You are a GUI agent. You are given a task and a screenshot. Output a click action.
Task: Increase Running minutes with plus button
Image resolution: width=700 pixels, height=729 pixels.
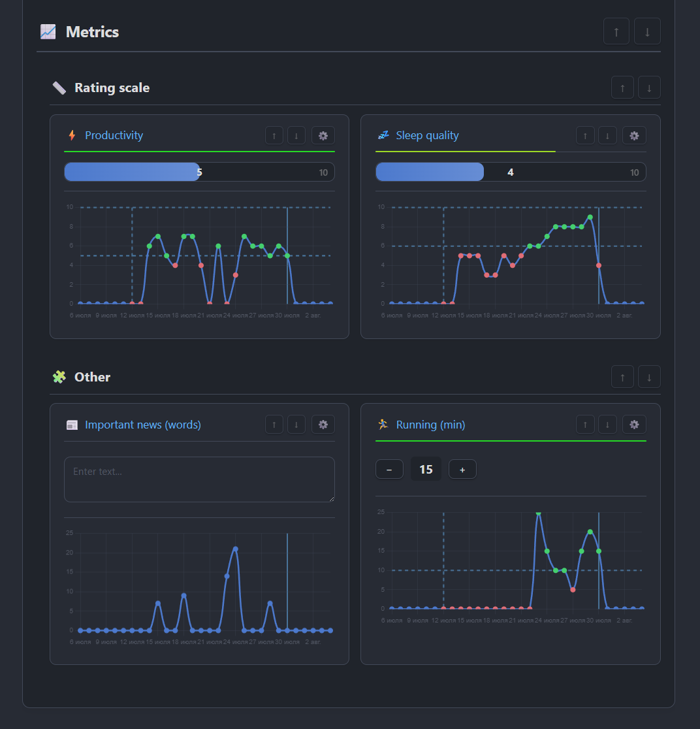[462, 470]
